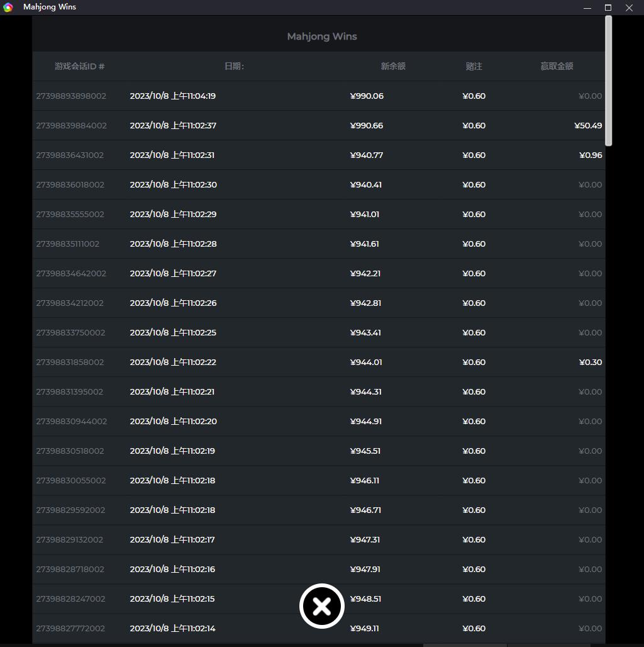Screen dimensions: 644x647
Task: Select session ID 27398836018002
Action: (70, 184)
